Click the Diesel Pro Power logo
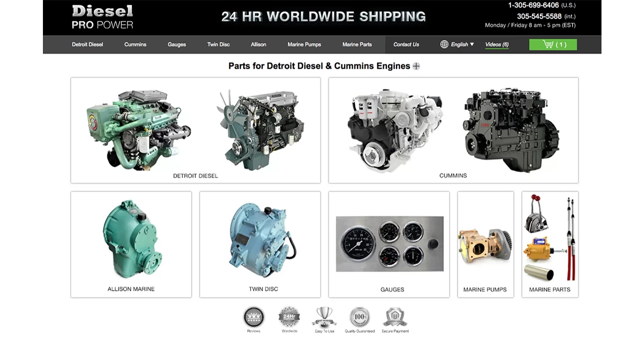The width and height of the screenshot is (644, 338). [103, 17]
